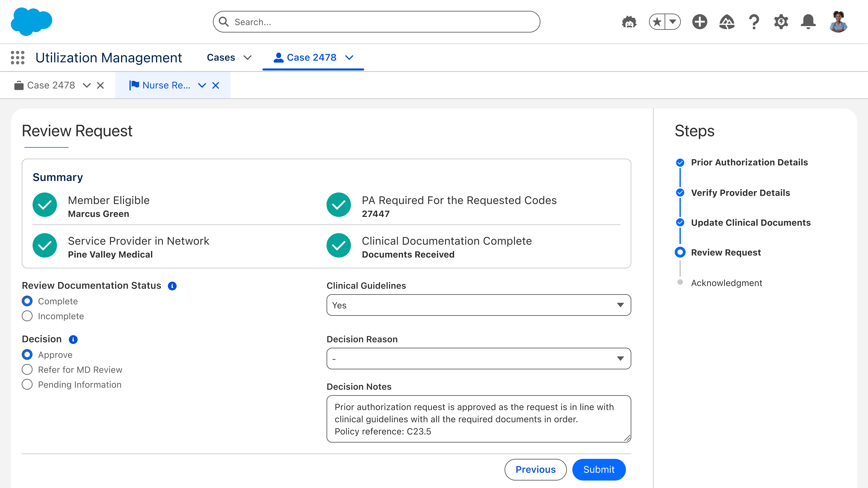Click the favorites star icon
The width and height of the screenshot is (868, 488).
657,22
